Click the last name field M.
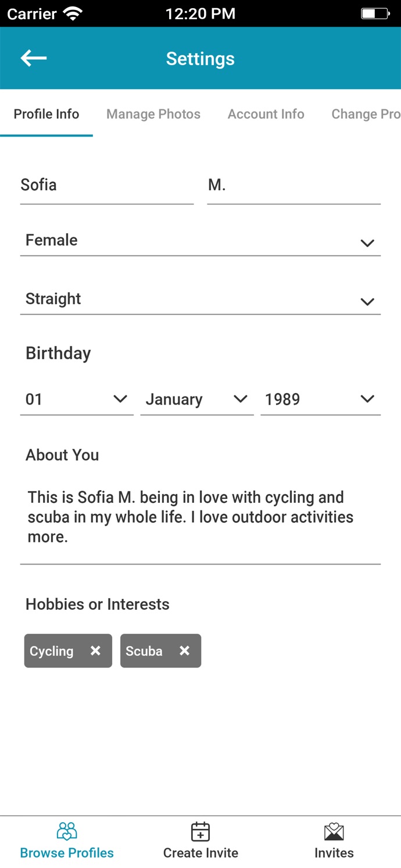This screenshot has width=401, height=868. tap(293, 185)
